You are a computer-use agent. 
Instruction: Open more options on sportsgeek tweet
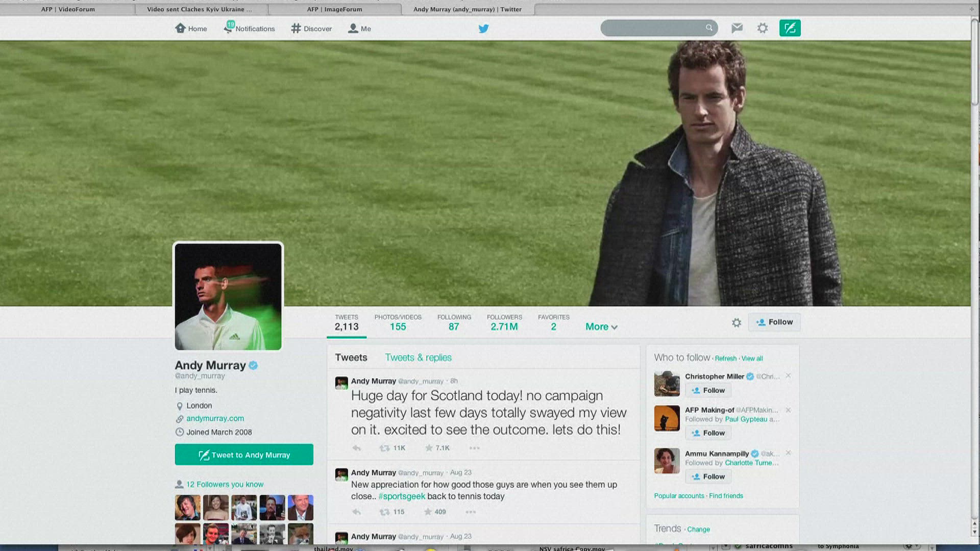(x=471, y=512)
